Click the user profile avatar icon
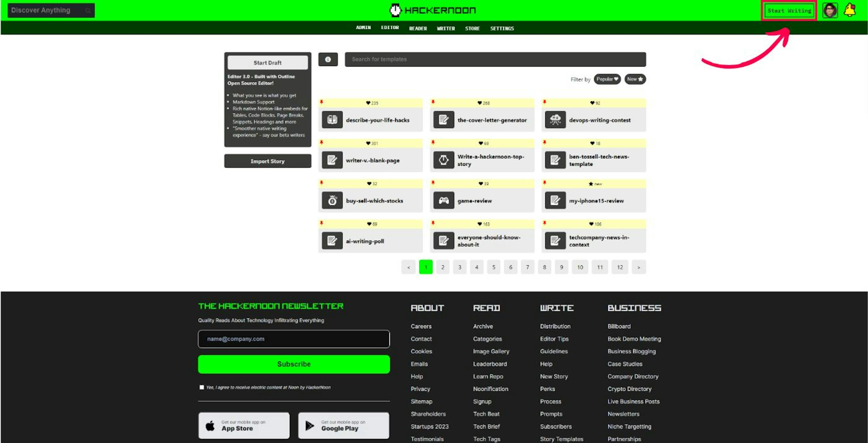Viewport: 868px width, 443px height. [x=830, y=10]
